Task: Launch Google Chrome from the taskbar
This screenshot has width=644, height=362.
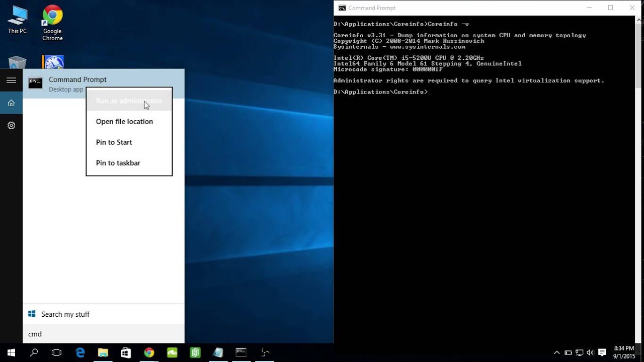Action: tap(149, 352)
